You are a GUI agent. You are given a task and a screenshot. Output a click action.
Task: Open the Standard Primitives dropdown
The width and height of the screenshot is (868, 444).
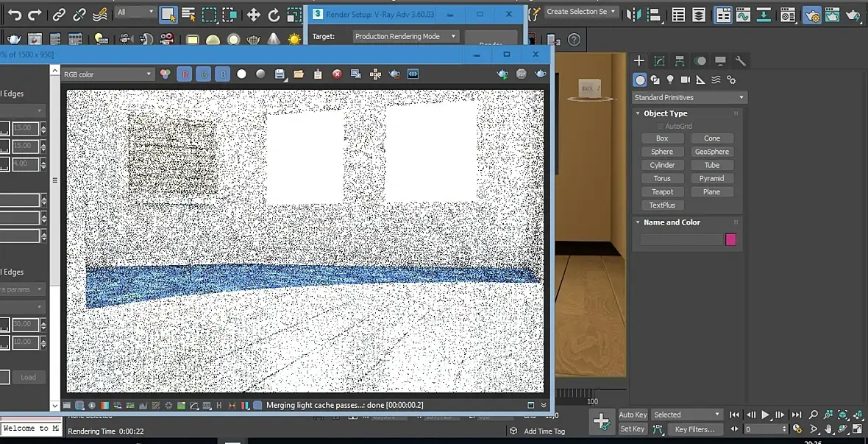[x=689, y=97]
